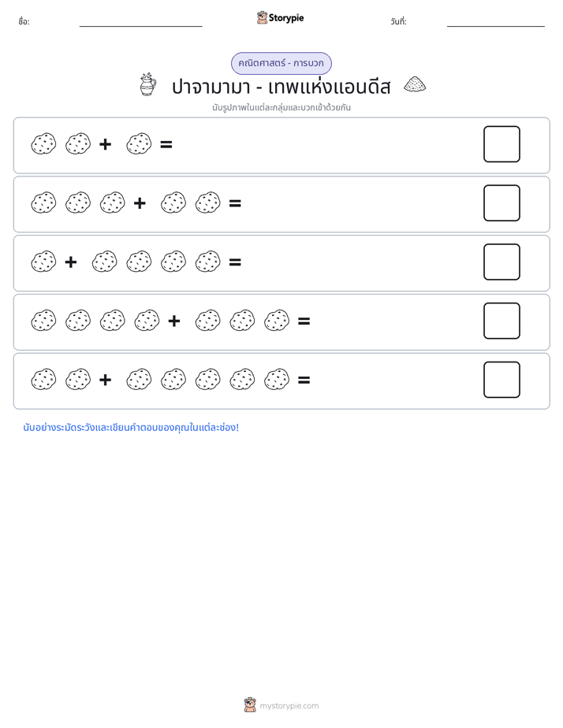563x728 pixels.
Task: Click the equals sign in the first row
Action: click(x=166, y=144)
